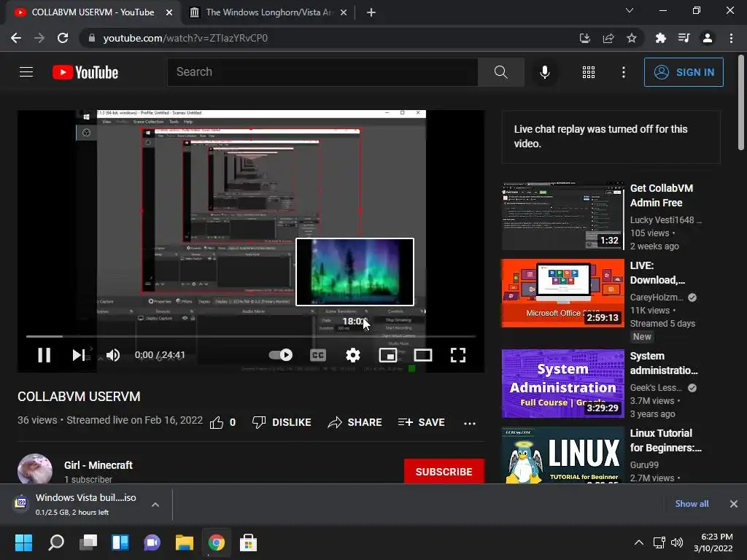
Task: Click the search magnifier button
Action: coord(500,72)
